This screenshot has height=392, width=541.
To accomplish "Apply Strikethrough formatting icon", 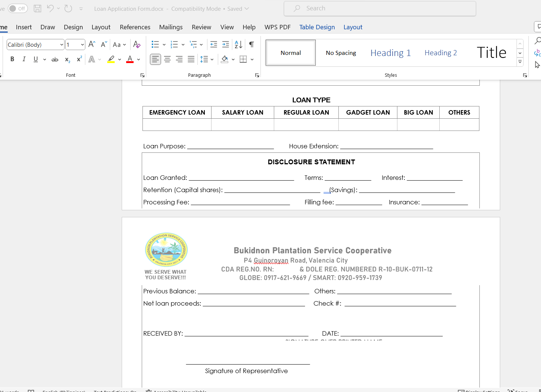I will (55, 59).
